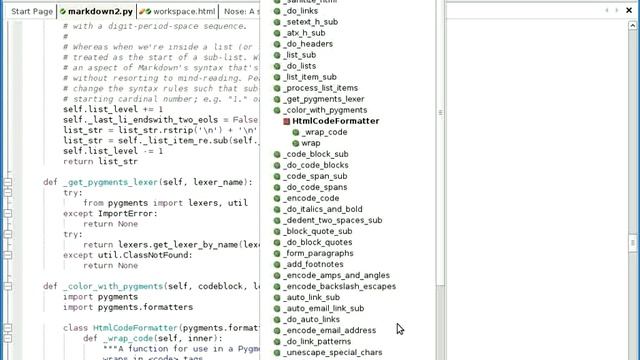Screen dimensions: 640x360
Task: Select _encode_email_address in the list
Action: pos(330,331)
